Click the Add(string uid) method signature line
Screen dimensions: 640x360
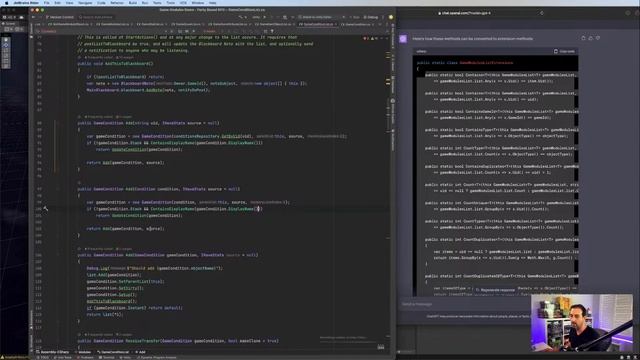tap(148, 123)
